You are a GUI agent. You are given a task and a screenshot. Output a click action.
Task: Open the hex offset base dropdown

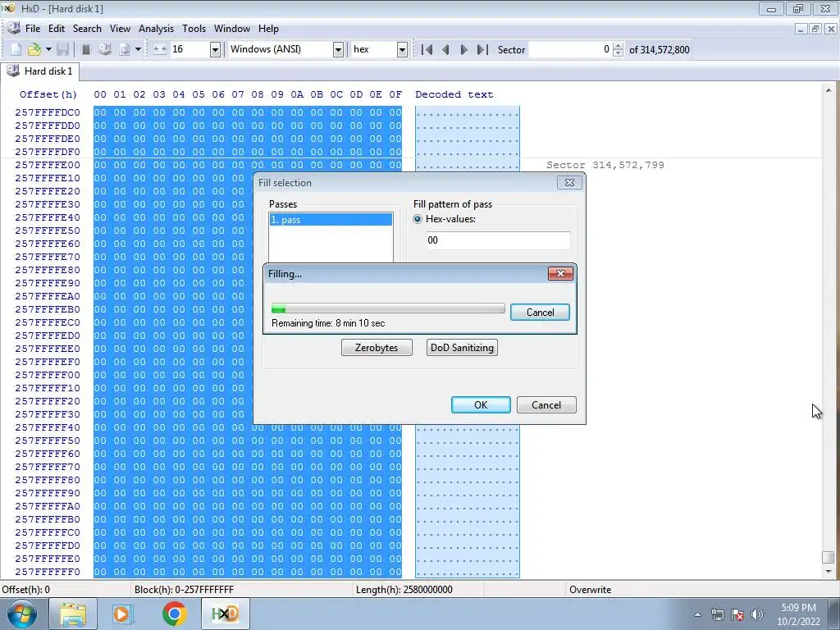pos(402,49)
